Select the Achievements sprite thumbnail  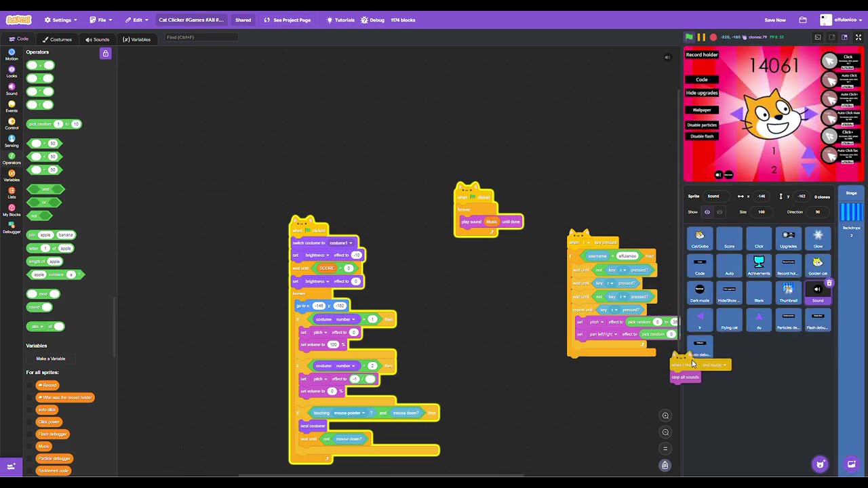point(759,265)
